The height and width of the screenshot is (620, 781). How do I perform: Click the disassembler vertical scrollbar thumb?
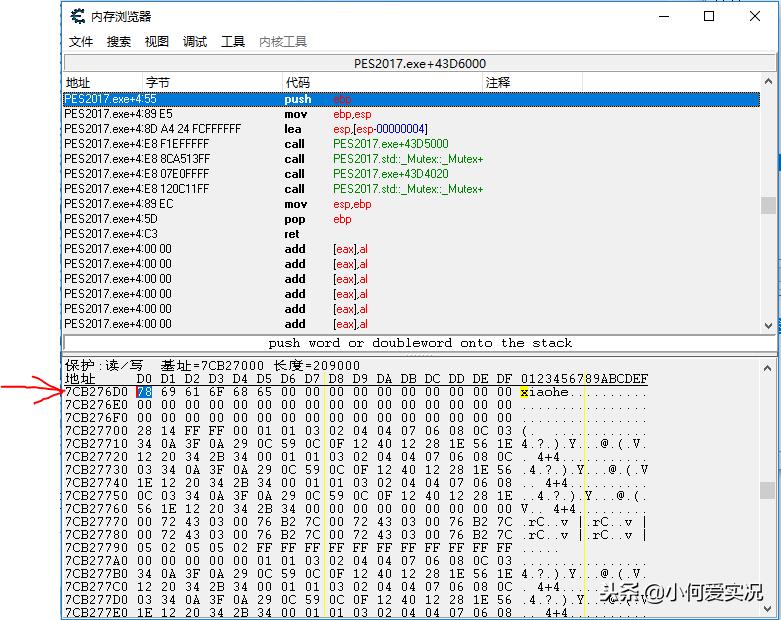pos(768,205)
